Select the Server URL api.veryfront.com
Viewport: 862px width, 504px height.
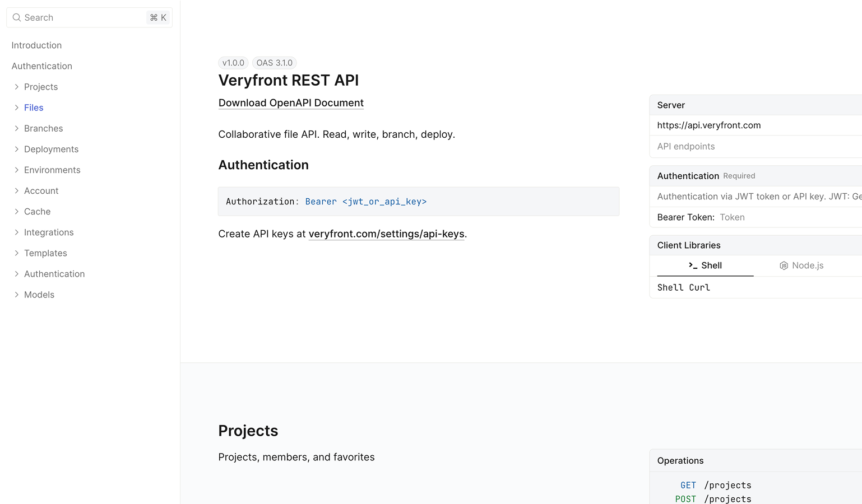click(708, 125)
